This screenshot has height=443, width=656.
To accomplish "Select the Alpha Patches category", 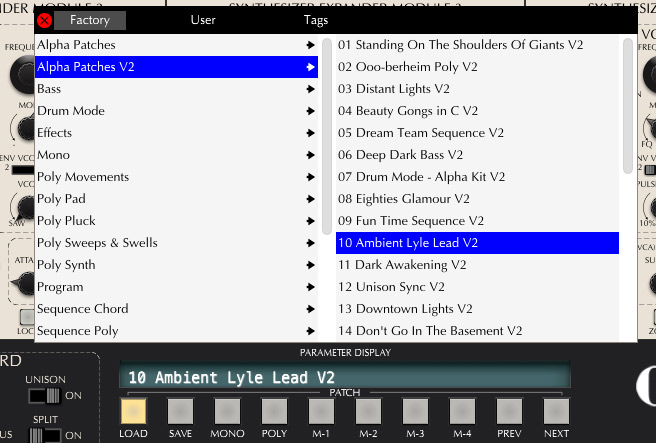I will 176,45.
